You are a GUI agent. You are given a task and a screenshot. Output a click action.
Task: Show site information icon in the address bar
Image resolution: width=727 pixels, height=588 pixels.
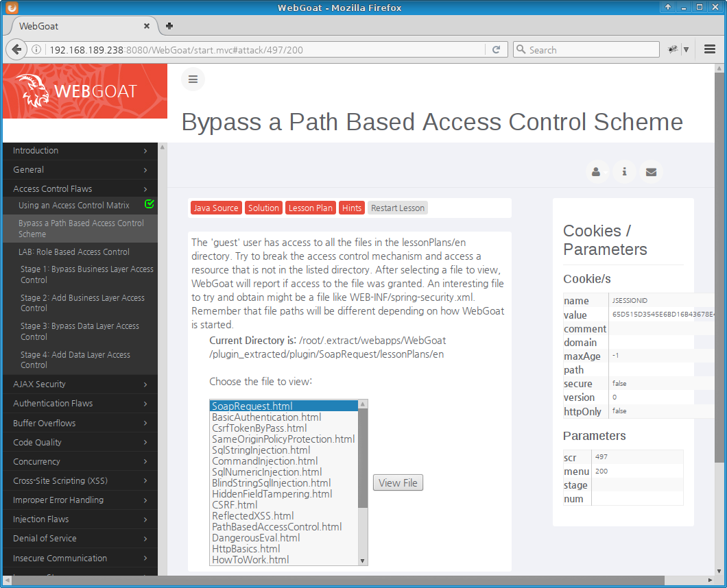point(36,49)
